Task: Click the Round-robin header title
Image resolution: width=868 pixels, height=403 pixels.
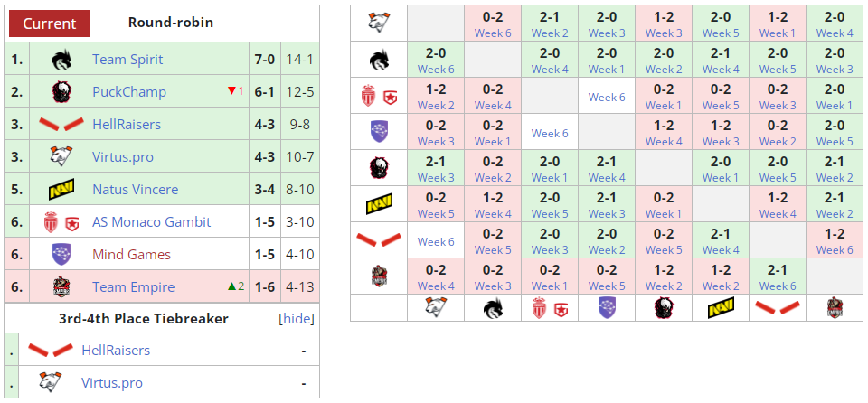Action: [171, 23]
